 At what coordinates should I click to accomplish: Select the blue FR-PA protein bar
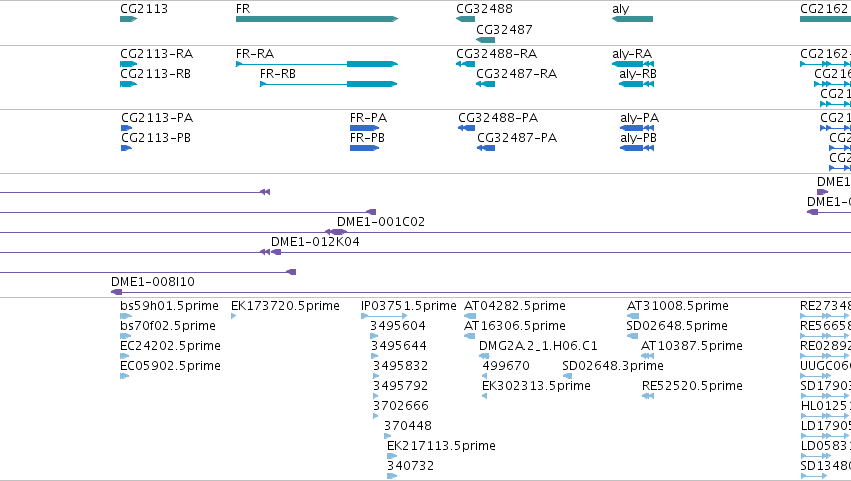click(365, 128)
